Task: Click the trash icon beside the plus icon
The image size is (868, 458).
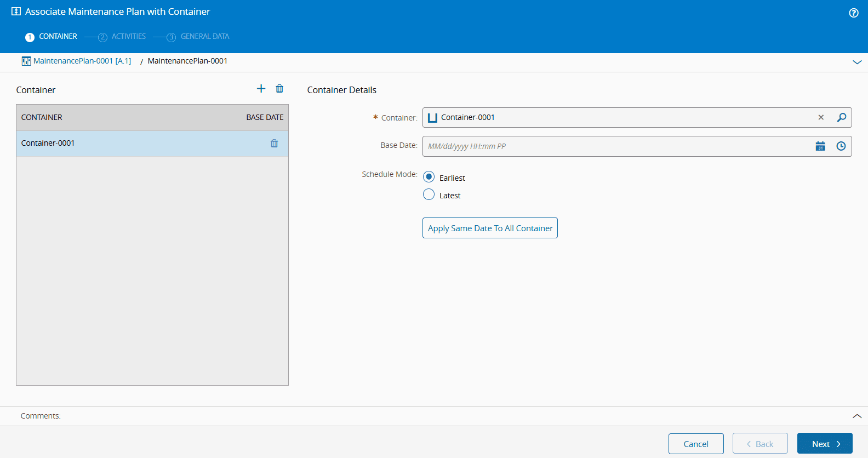Action: tap(279, 89)
